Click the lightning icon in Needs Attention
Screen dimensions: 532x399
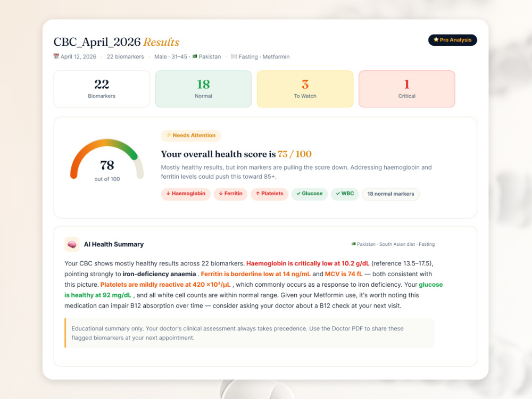pyautogui.click(x=169, y=135)
